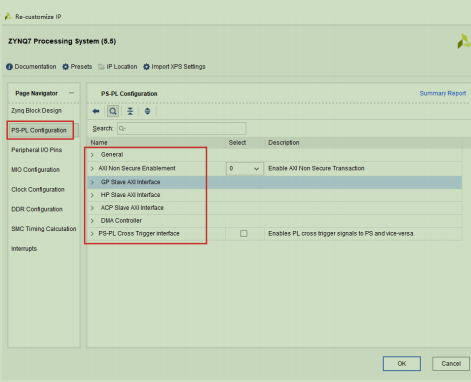
Task: Expand the General tree node
Action: pos(92,155)
